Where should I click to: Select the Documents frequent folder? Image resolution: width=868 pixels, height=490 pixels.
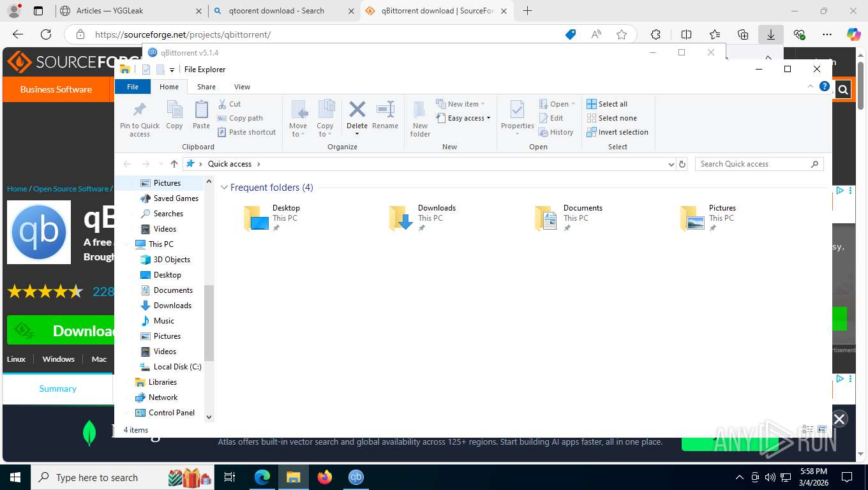[x=569, y=218]
